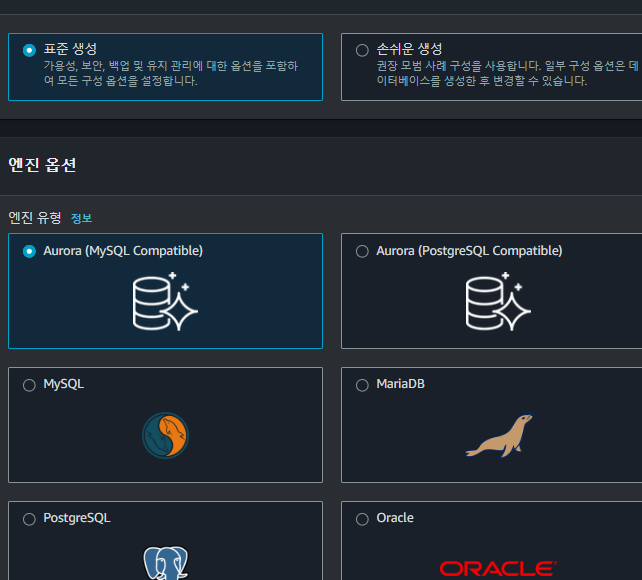Click the PostgreSQL elephant logo
Screen dimensions: 642x580
pyautogui.click(x=165, y=562)
